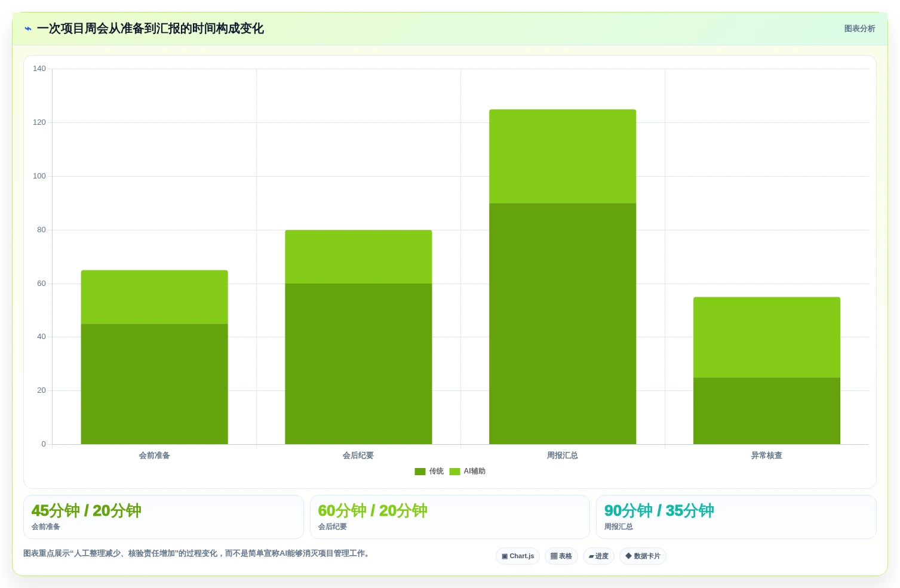Click the 60 y-axis tick label
The height and width of the screenshot is (588, 900).
pos(41,284)
